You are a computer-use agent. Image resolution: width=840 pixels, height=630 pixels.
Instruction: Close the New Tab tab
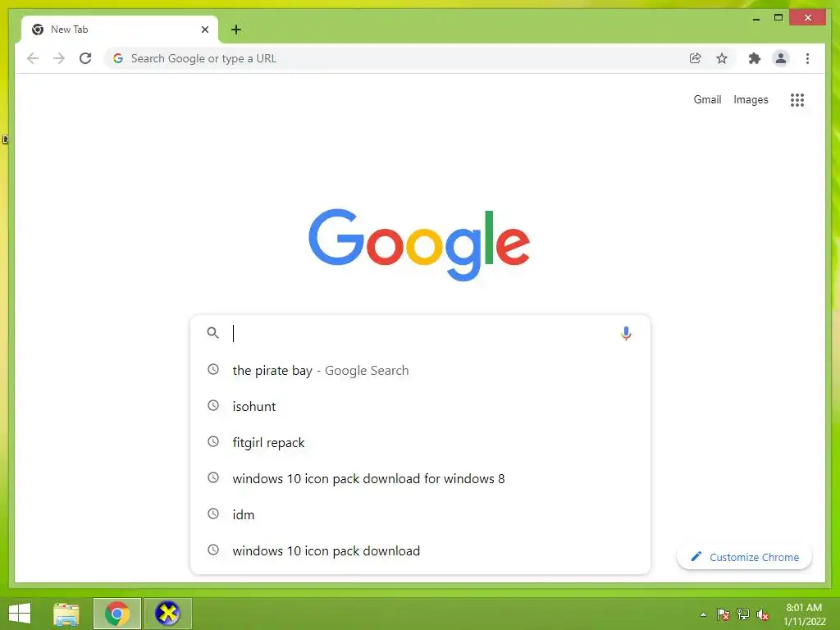pos(204,30)
